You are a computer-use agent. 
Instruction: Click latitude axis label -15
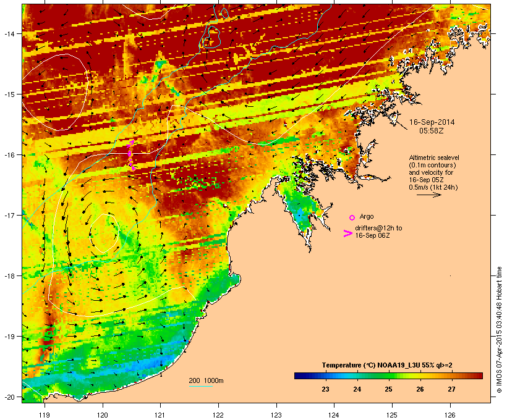9,94
